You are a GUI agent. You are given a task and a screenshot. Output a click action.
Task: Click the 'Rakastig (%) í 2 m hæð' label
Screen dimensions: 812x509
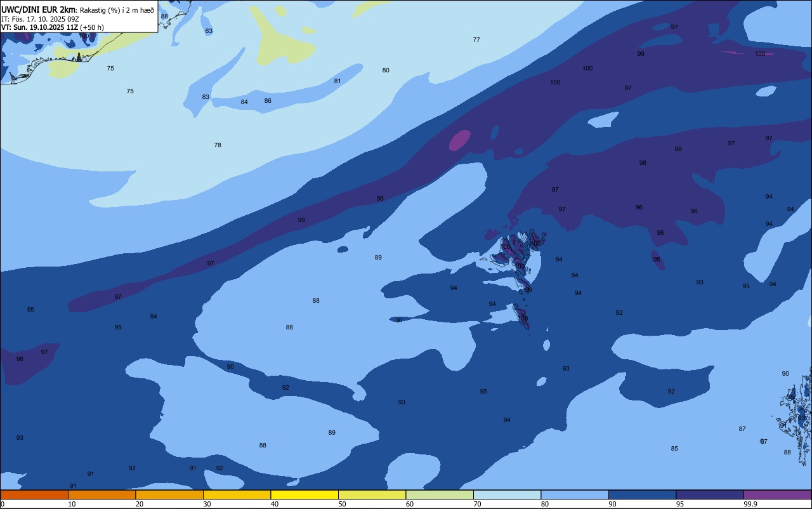117,10
